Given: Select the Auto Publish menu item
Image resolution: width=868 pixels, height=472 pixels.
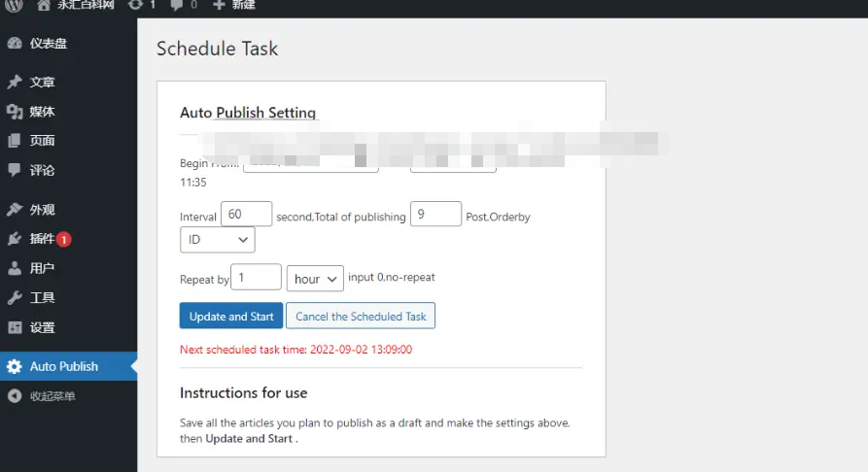Looking at the screenshot, I should coord(69,366).
